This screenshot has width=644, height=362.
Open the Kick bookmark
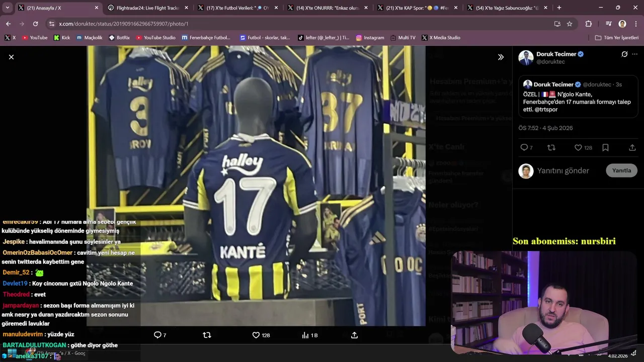62,38
